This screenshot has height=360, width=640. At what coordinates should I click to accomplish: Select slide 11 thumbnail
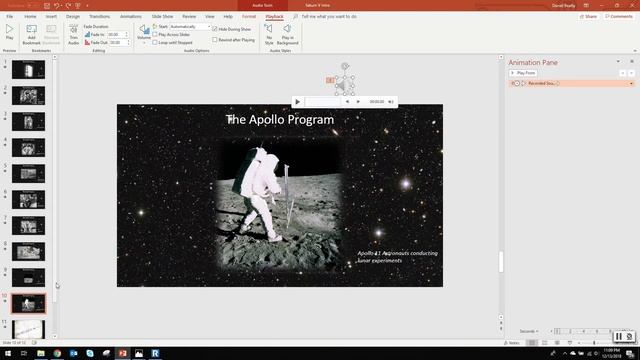[28, 329]
